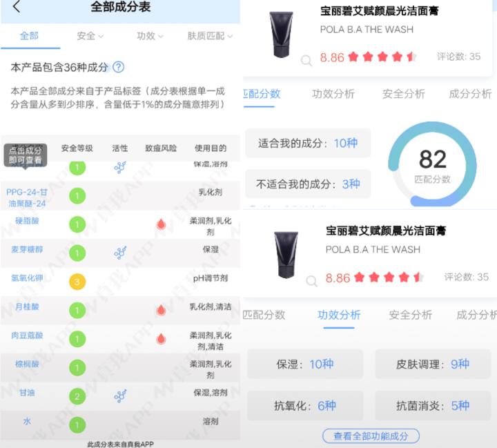Select 功效分析 tab in the lower product card
497x448 pixels.
(x=339, y=315)
